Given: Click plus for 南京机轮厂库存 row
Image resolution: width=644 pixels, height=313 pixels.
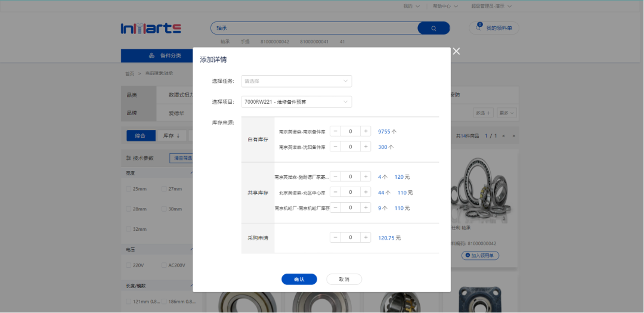Looking at the screenshot, I should (366, 207).
